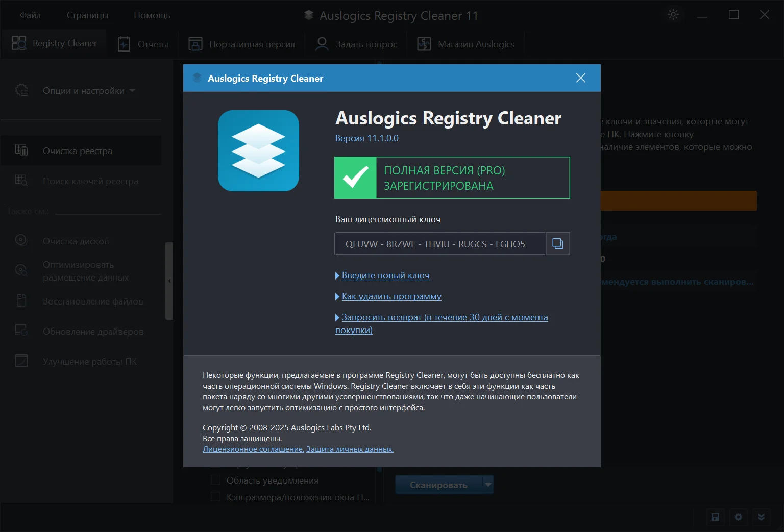Open settings gear icon in bottom bar
This screenshot has height=532, width=784.
pos(738,517)
